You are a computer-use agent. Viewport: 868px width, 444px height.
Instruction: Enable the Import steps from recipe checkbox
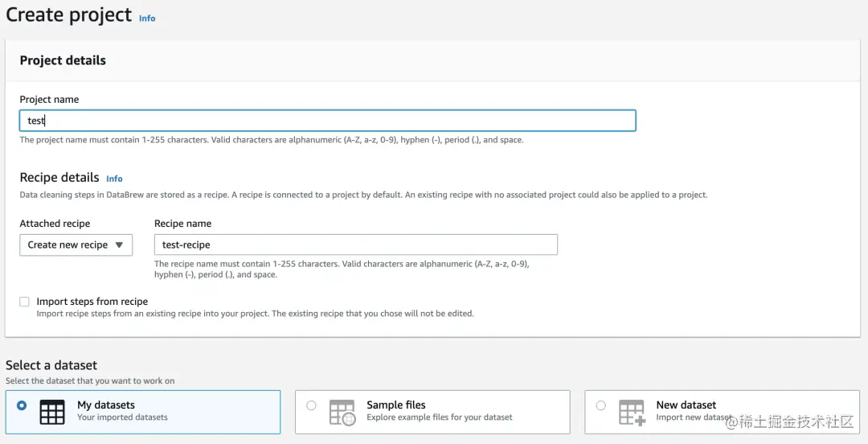(x=24, y=302)
